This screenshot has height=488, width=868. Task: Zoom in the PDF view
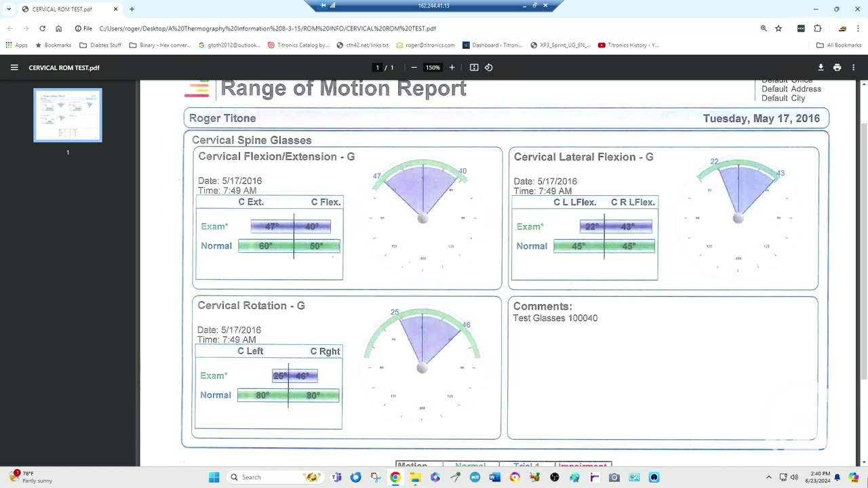pos(452,68)
